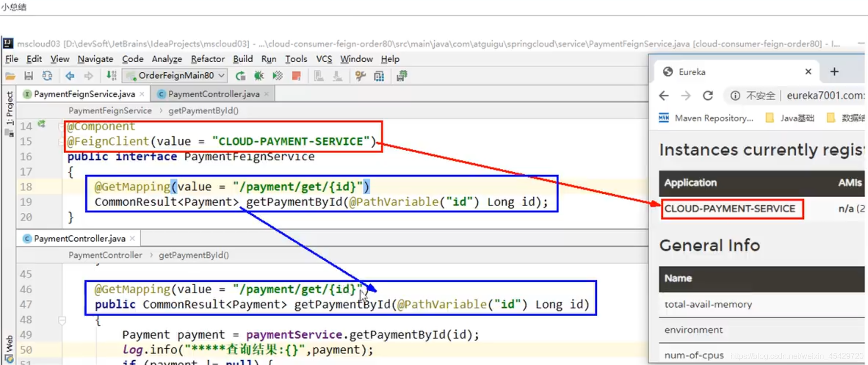
Task: Open a new tab in the browser
Action: pos(834,71)
